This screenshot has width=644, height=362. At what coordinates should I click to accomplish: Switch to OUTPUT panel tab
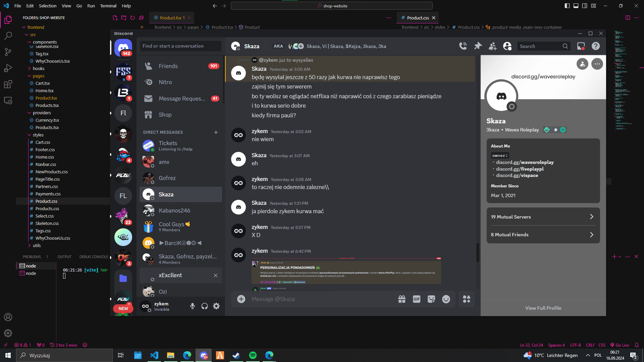64,257
